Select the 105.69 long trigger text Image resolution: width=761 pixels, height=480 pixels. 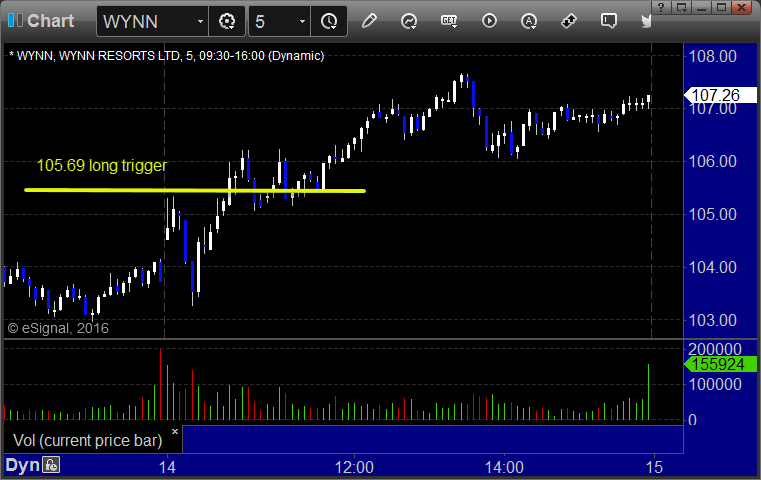[x=102, y=166]
